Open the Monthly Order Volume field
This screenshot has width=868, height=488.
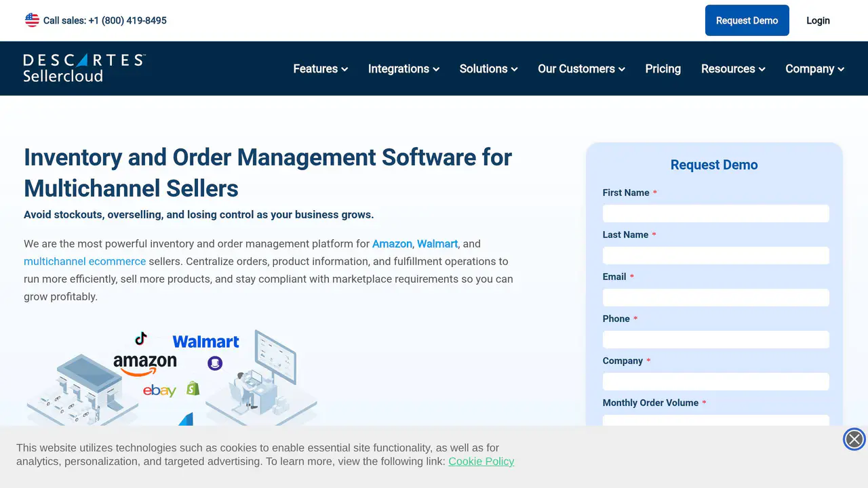point(716,420)
